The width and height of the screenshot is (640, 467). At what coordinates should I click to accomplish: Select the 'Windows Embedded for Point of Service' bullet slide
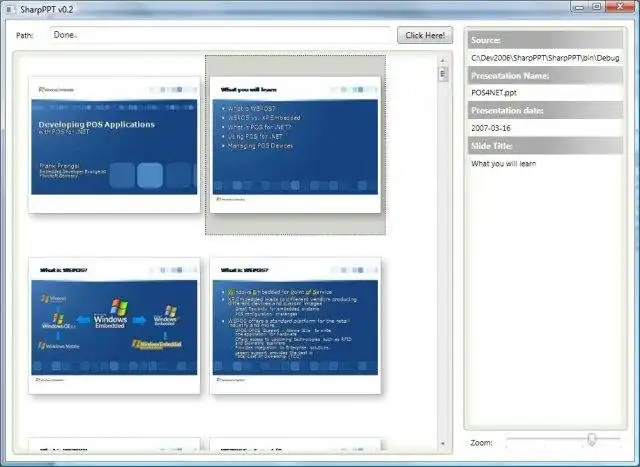[x=296, y=325]
